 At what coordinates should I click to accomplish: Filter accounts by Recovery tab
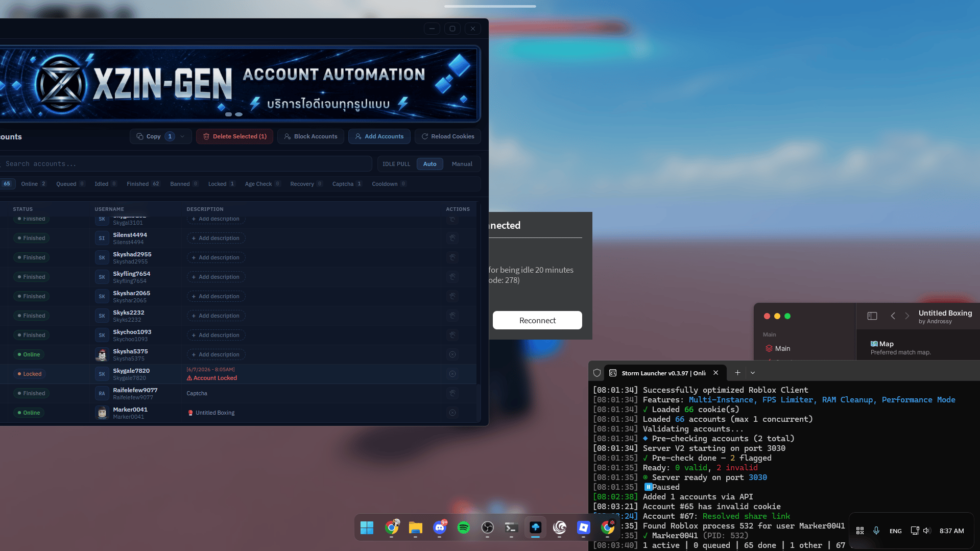click(306, 184)
